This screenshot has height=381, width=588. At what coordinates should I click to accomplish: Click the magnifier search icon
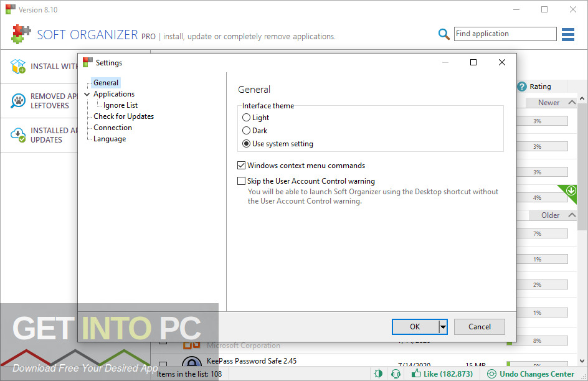[443, 34]
